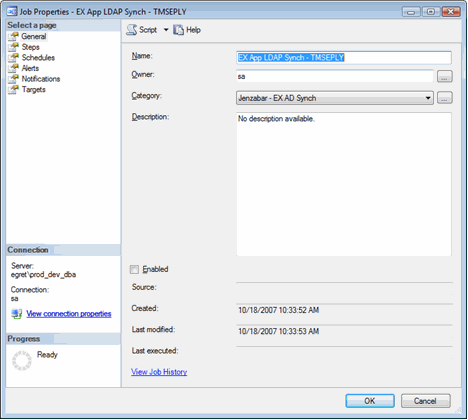Click the connection properties icon
Image resolution: width=468 pixels, height=420 pixels.
coord(17,314)
